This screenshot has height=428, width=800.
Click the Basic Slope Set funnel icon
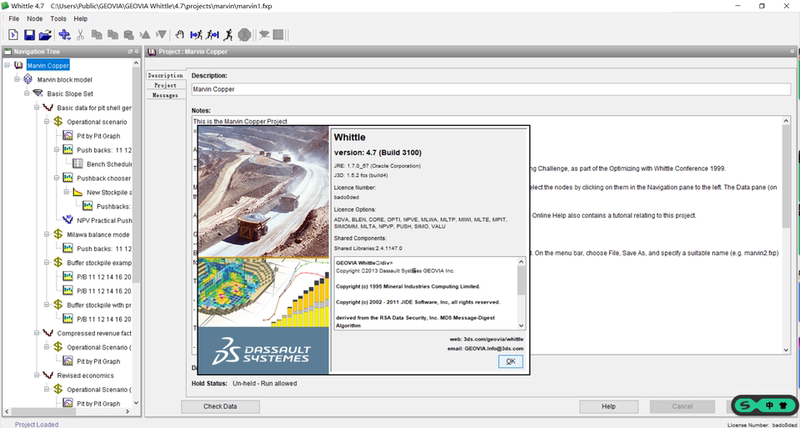click(38, 93)
